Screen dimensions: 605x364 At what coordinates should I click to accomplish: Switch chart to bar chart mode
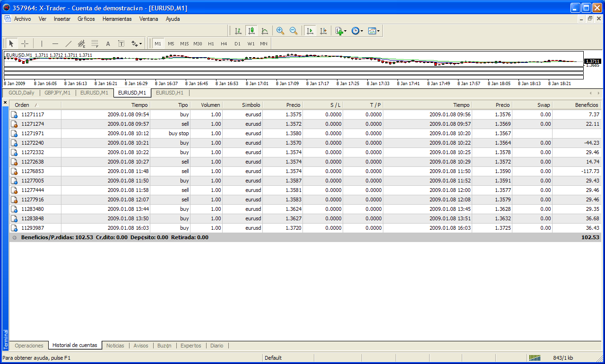click(x=238, y=31)
